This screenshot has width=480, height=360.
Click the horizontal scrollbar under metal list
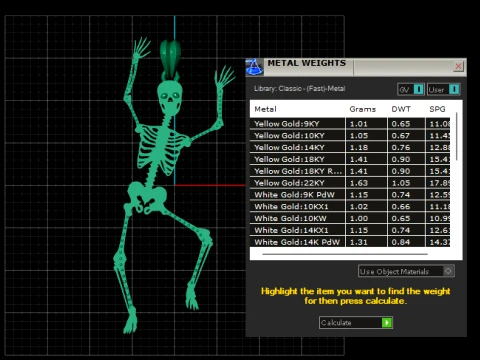click(345, 254)
